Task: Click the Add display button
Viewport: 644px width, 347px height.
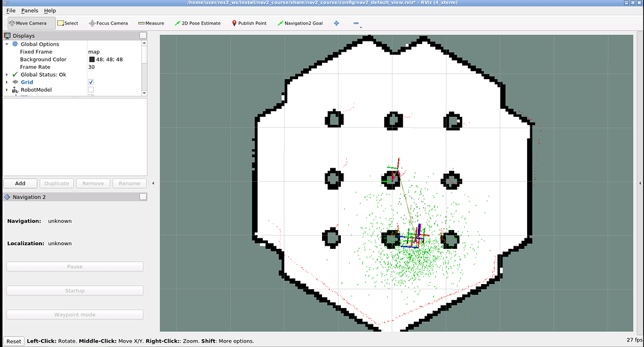Action: tap(20, 184)
